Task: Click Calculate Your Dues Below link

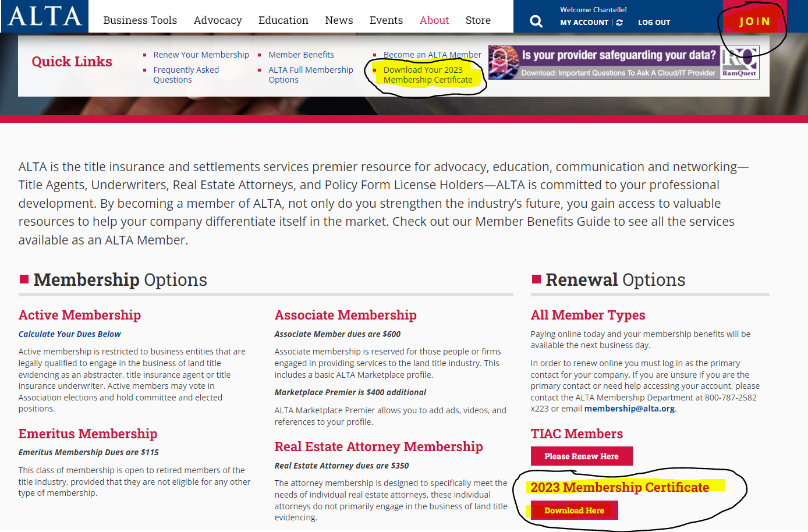Action: pyautogui.click(x=70, y=334)
